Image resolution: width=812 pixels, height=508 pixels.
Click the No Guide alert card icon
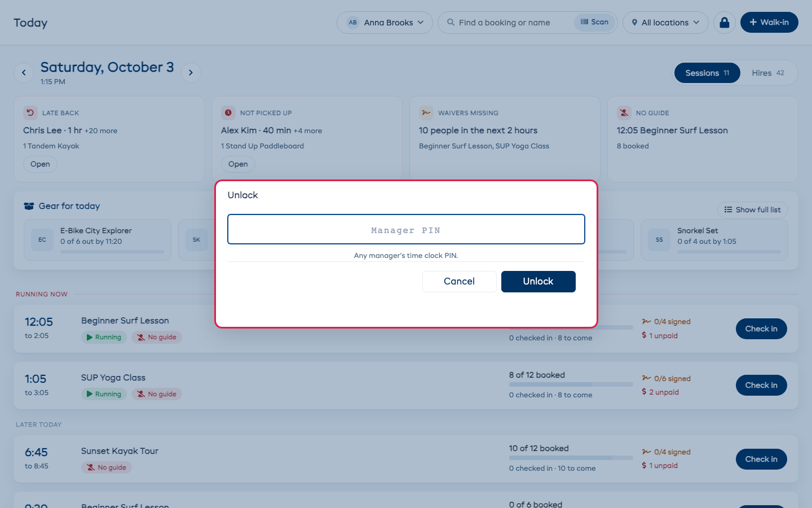tap(624, 113)
